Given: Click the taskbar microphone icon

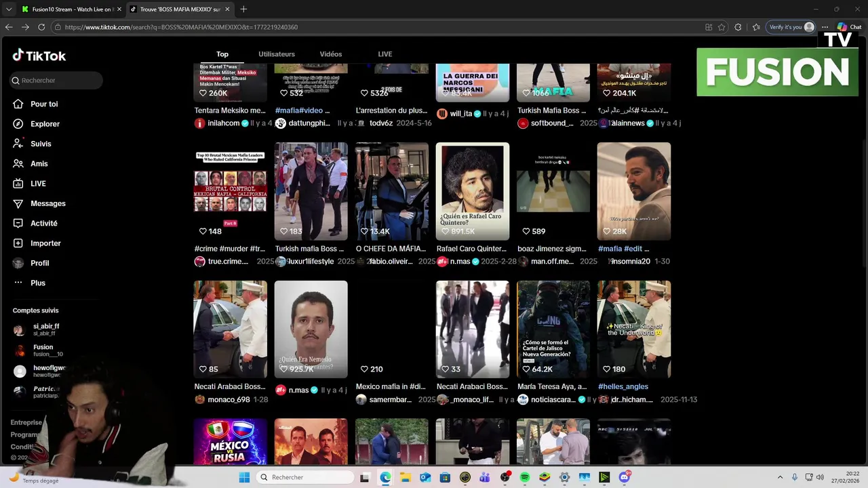Looking at the screenshot, I should coord(795,477).
